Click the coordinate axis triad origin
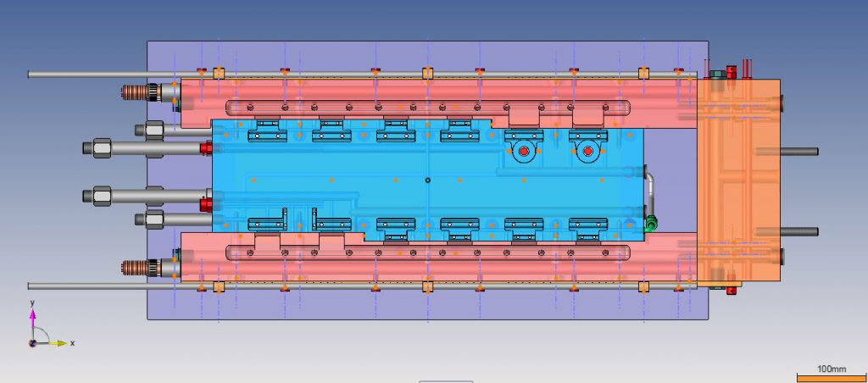Screen dimensions: 868x383 click(x=33, y=343)
